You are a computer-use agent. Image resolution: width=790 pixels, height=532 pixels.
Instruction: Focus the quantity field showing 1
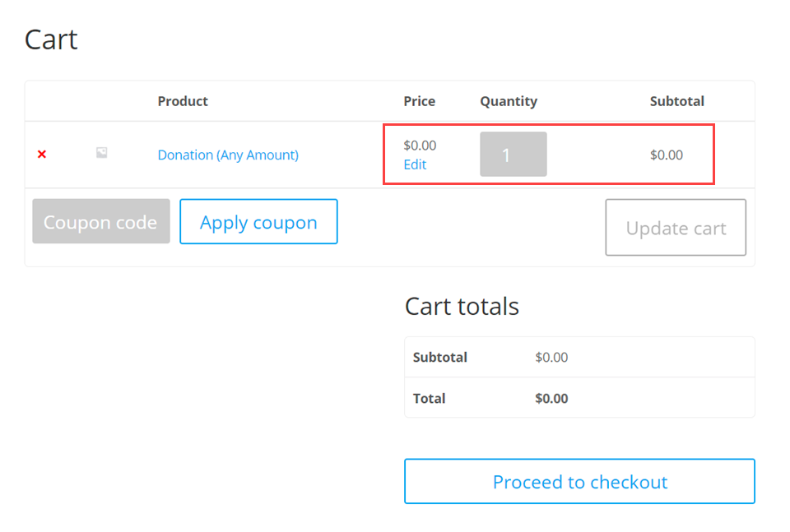[513, 155]
